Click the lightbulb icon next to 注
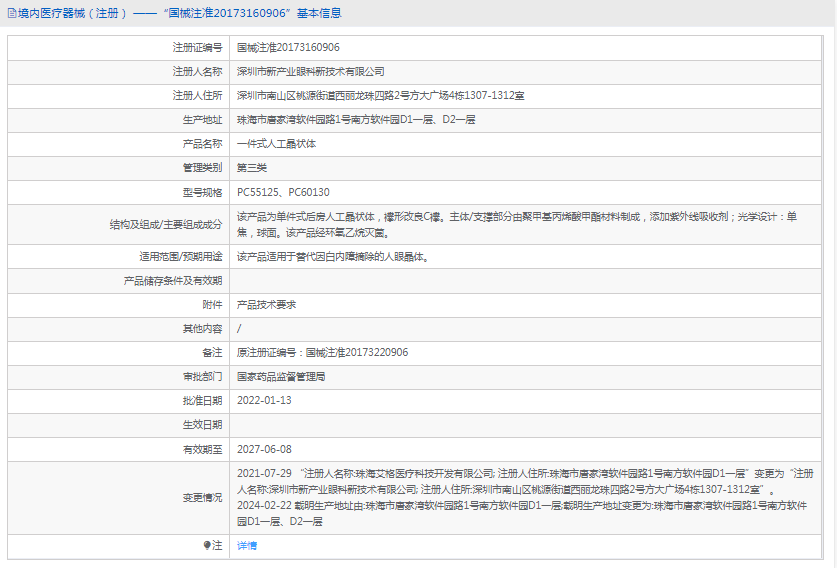Screen dimensions: 837x568 [x=208, y=545]
